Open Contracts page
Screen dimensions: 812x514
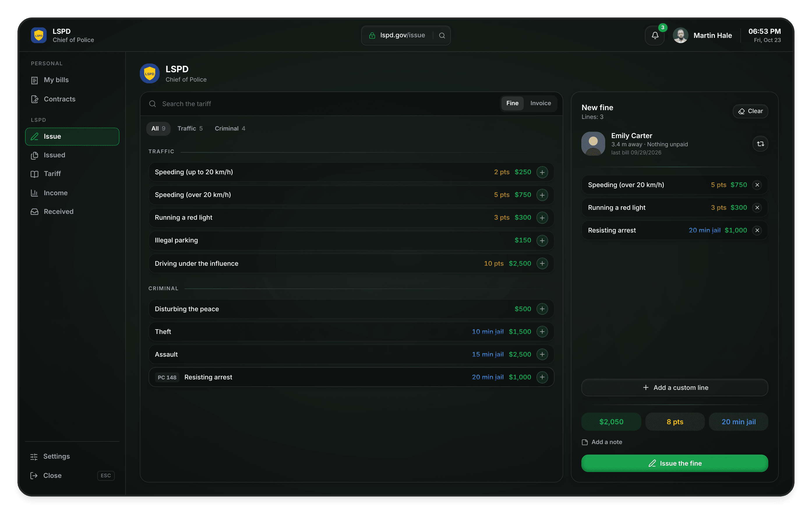(x=72, y=99)
